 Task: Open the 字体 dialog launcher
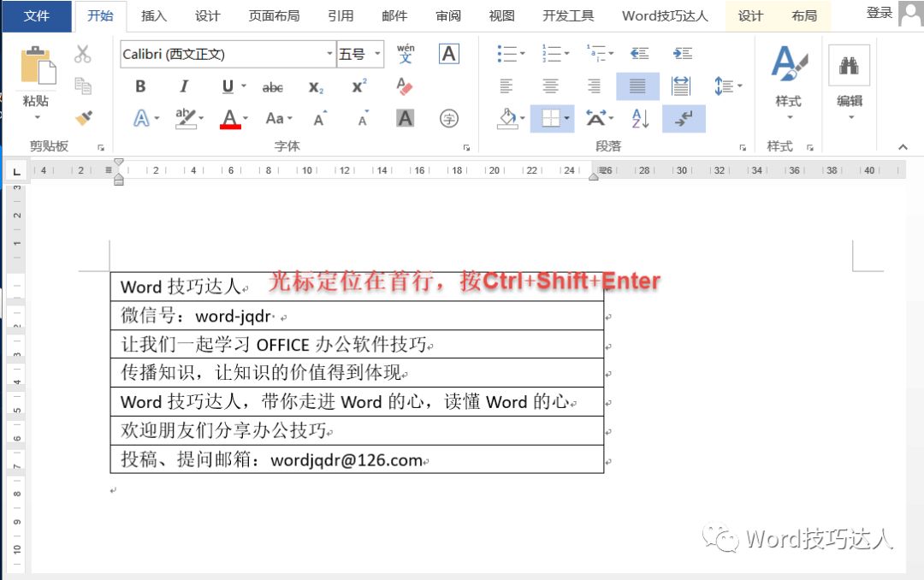pyautogui.click(x=467, y=147)
